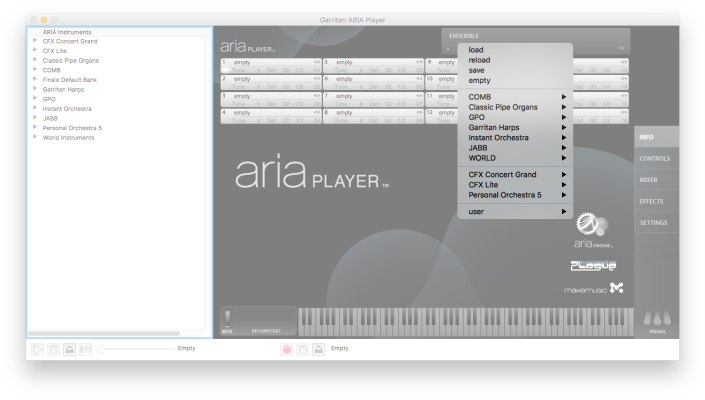This screenshot has height=400, width=705.
Task: Expand GPO tree item
Action: [35, 98]
